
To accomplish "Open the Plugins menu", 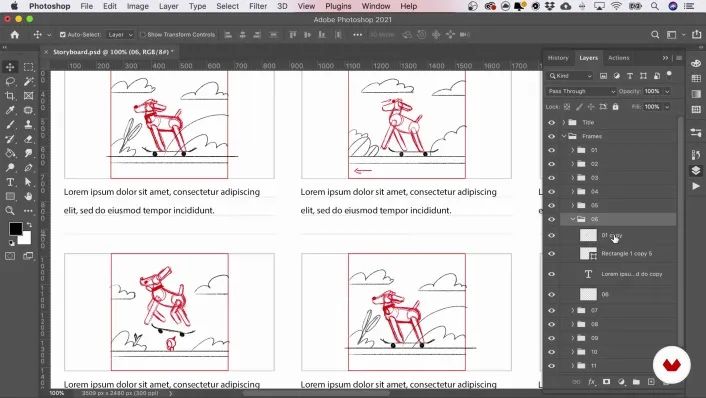I will [338, 6].
